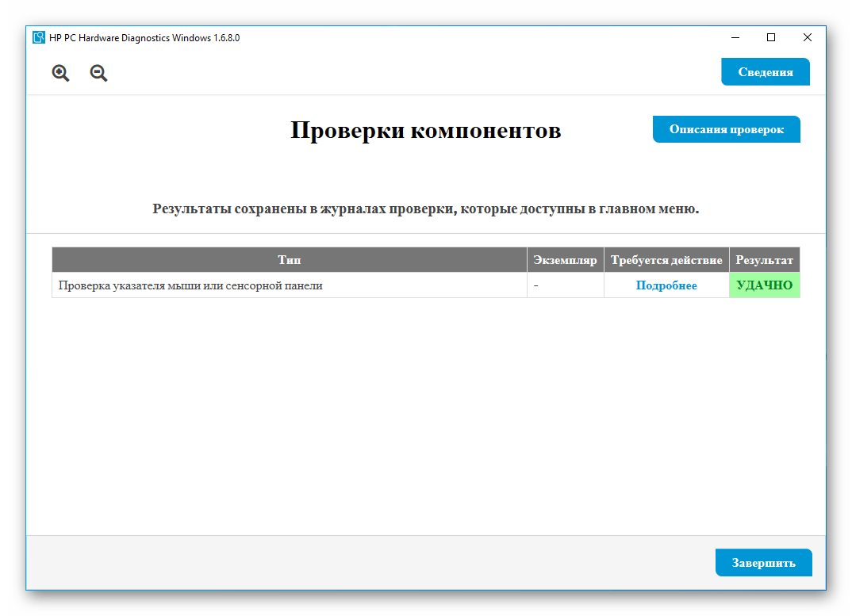This screenshot has height=616, width=852.
Task: Click the green УДАЧНО result cell
Action: tap(764, 285)
